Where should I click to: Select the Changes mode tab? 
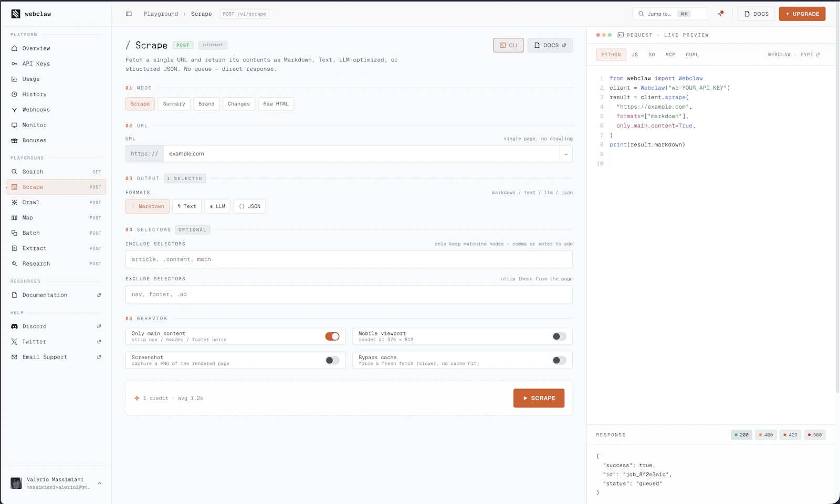click(239, 104)
